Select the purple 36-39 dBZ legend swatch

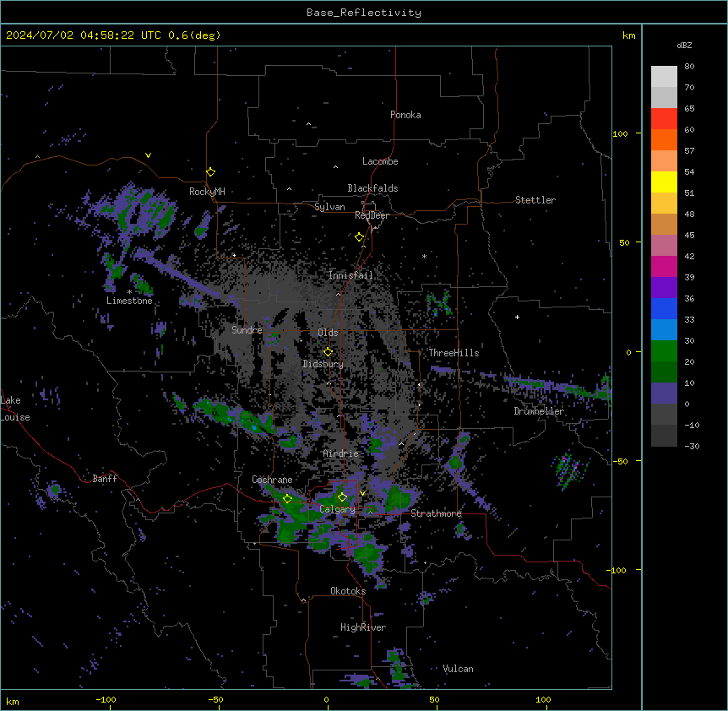pos(664,287)
